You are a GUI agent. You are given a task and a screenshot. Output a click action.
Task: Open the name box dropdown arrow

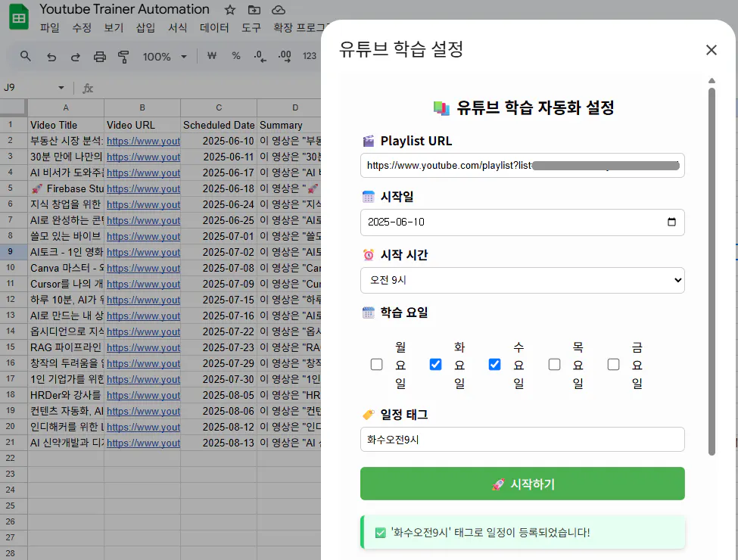[x=61, y=88]
